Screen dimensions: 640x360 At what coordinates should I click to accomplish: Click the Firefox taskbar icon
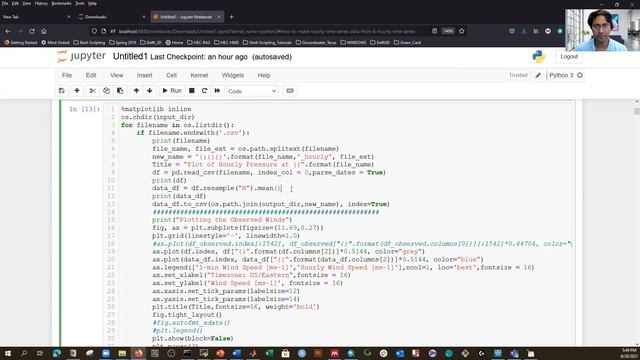coord(138,353)
